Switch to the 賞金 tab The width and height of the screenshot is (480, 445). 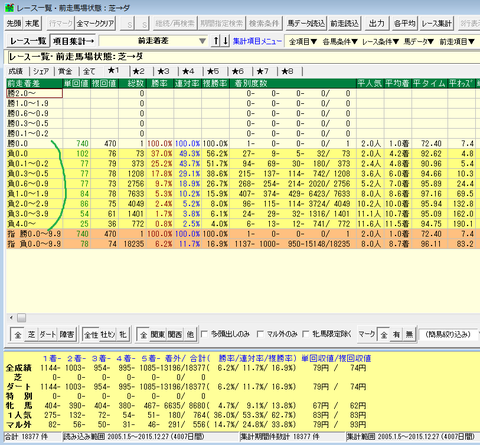pyautogui.click(x=65, y=71)
